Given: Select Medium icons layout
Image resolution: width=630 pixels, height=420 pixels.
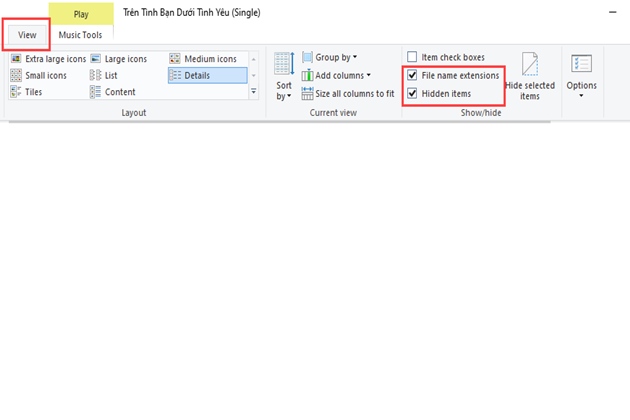Looking at the screenshot, I should [x=203, y=59].
